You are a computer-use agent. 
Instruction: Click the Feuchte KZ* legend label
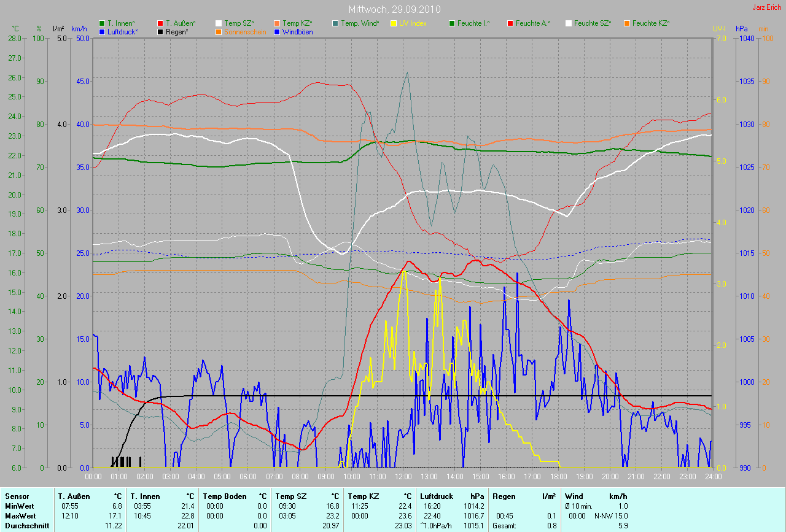pos(651,23)
